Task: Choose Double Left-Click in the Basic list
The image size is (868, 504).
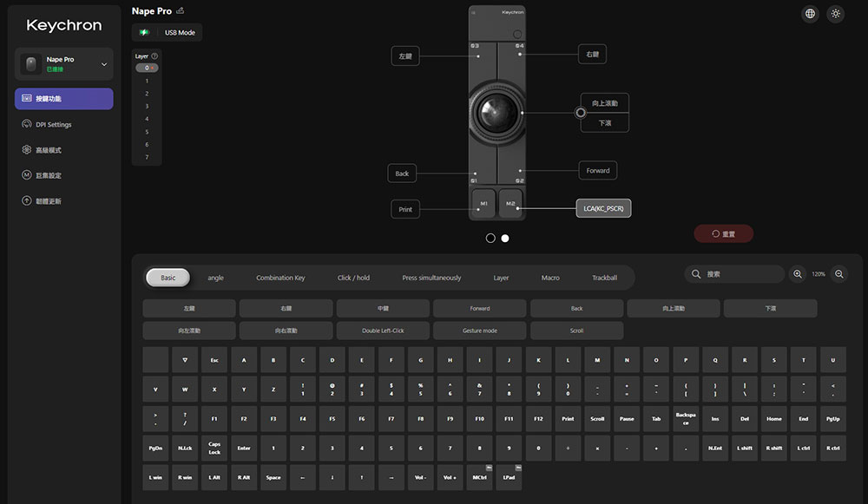Action: point(383,331)
